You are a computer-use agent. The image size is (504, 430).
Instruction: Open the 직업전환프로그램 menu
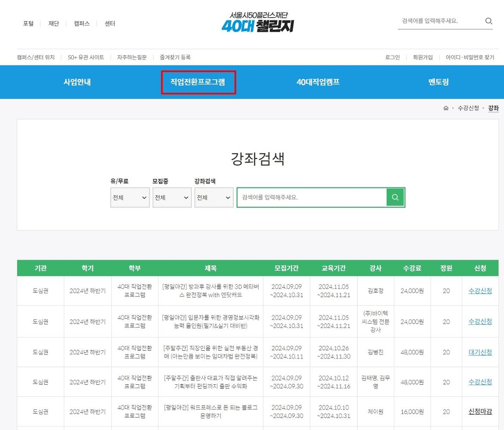[x=198, y=82]
